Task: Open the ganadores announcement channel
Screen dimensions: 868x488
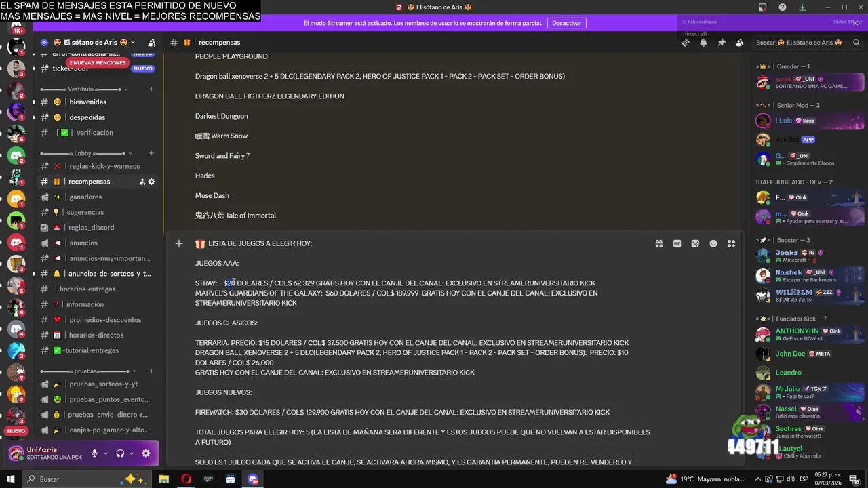Action: point(98,197)
